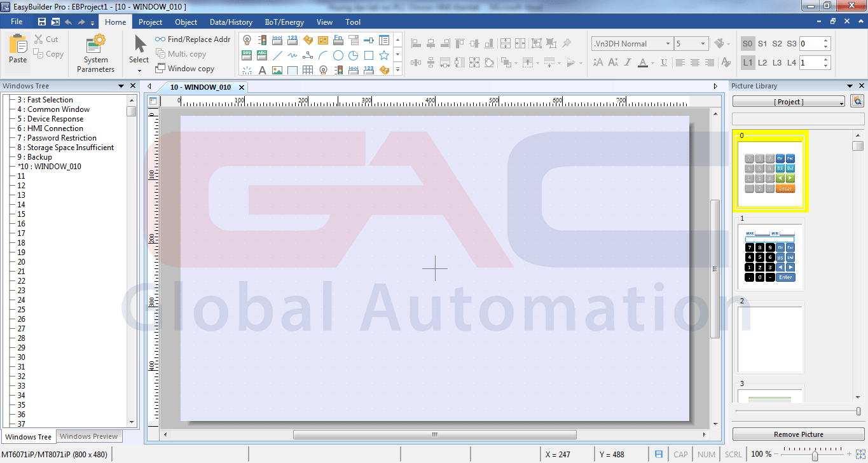Select picture thumbnail 1 keypad
Viewport: 868px width, 463px height.
point(770,254)
